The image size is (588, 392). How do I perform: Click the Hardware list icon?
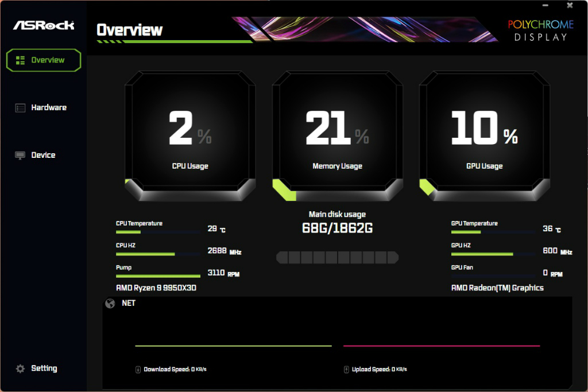[20, 108]
